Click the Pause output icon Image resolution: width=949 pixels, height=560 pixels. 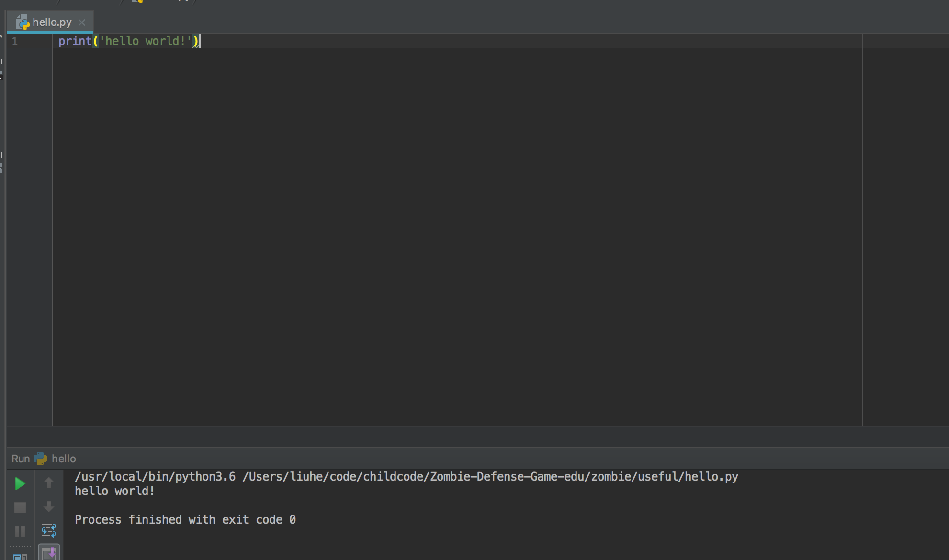(20, 531)
